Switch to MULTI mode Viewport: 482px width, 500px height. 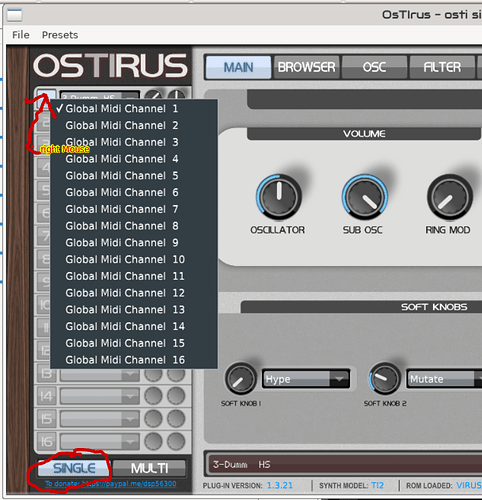point(149,468)
